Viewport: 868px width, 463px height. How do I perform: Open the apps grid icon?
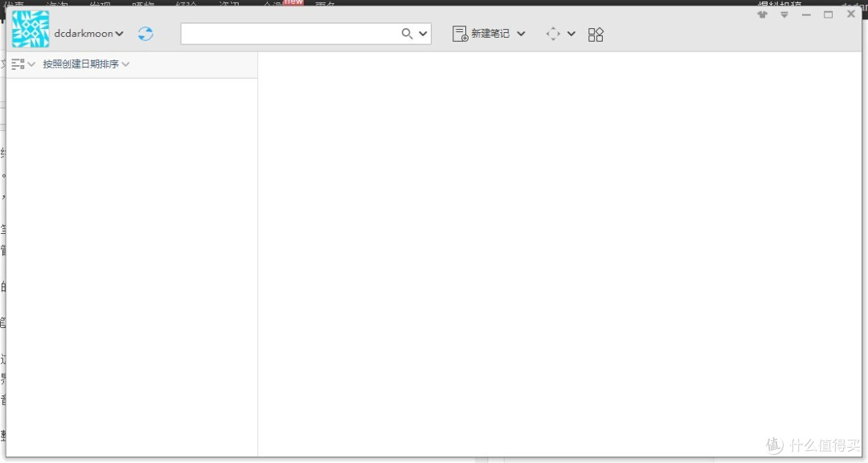coord(596,35)
